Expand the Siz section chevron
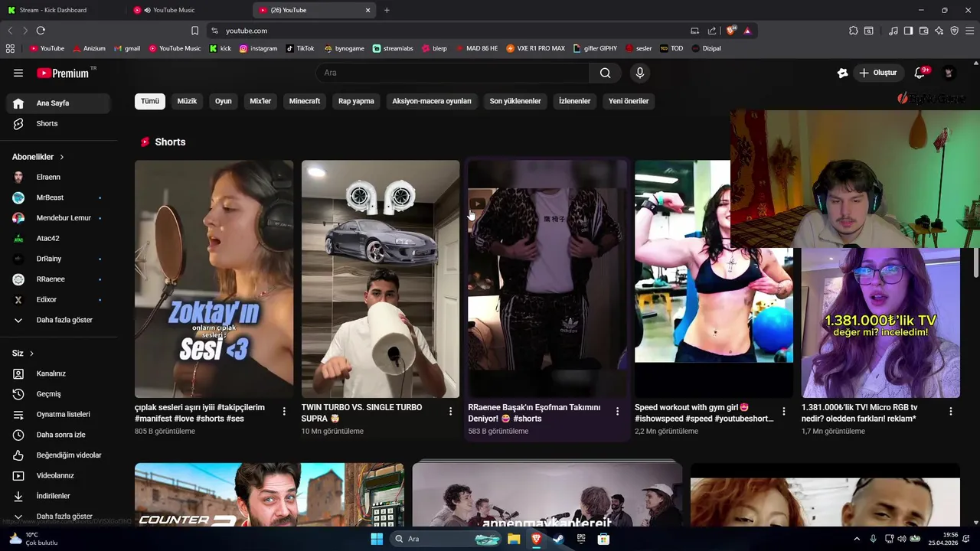Screen dimensions: 980x551 click(x=31, y=354)
